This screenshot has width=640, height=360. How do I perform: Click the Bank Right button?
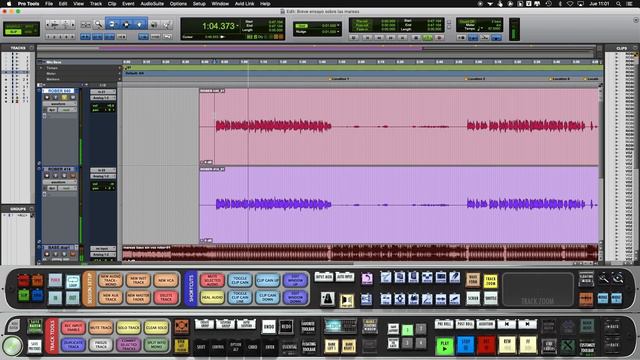[349, 347]
